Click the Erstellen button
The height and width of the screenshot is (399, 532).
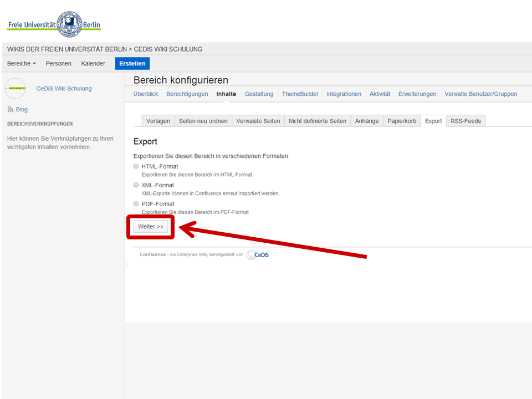pyautogui.click(x=132, y=63)
